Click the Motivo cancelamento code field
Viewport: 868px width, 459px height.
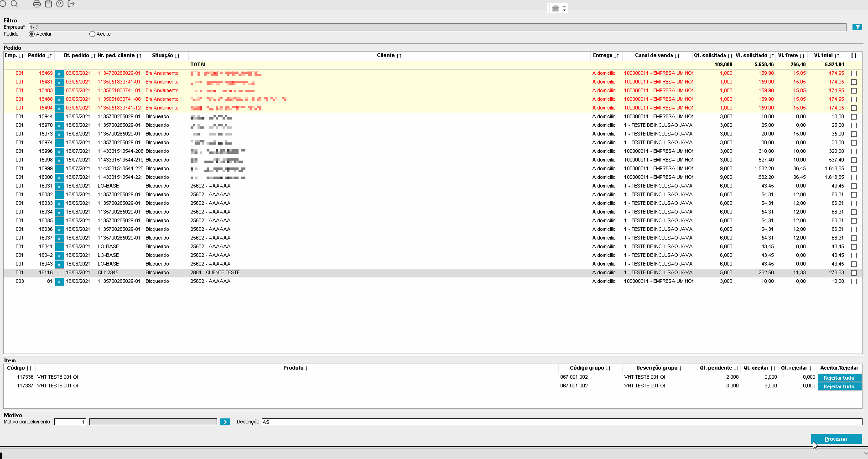coord(70,422)
